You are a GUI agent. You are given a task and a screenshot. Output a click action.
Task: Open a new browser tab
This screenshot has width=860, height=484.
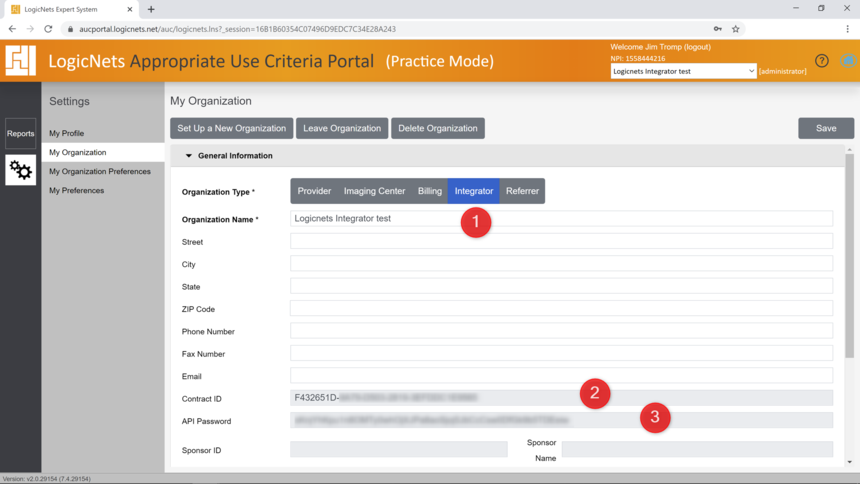pos(151,9)
